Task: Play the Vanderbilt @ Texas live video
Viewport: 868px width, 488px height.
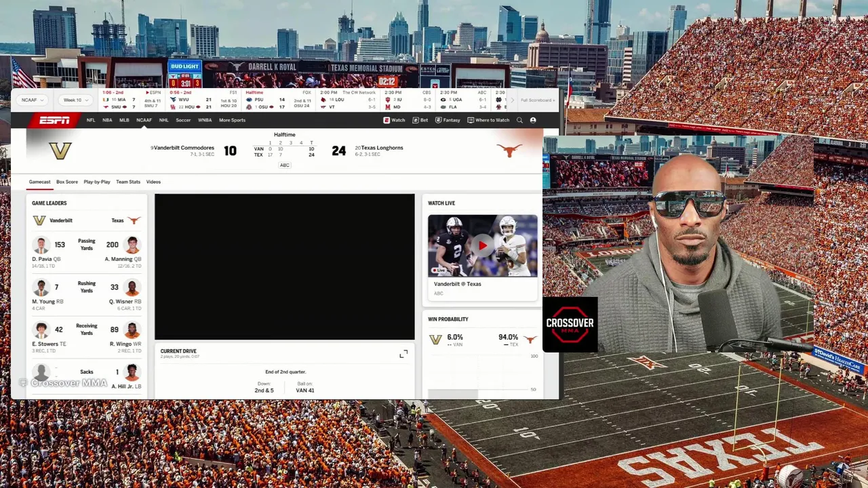Action: click(x=483, y=245)
